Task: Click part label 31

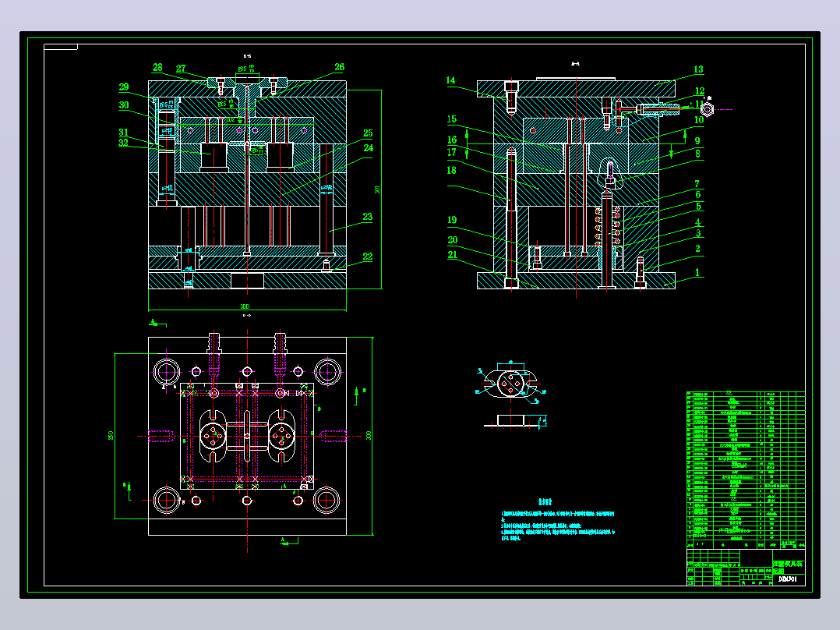Action: [124, 133]
